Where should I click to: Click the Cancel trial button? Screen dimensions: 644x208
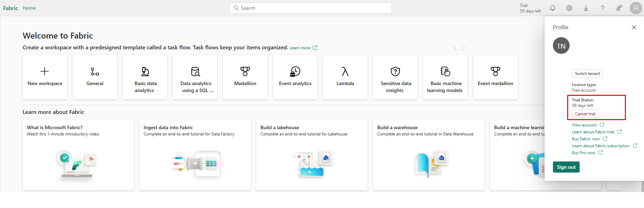(585, 114)
